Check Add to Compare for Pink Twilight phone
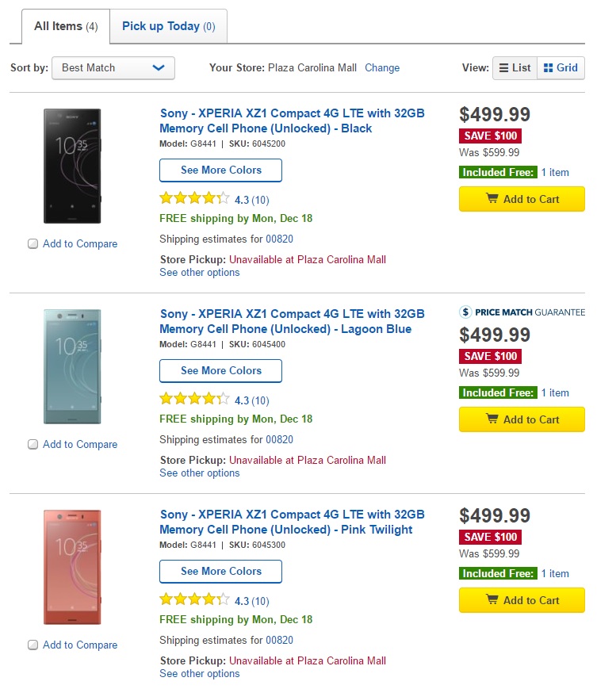This screenshot has width=616, height=689. point(33,645)
